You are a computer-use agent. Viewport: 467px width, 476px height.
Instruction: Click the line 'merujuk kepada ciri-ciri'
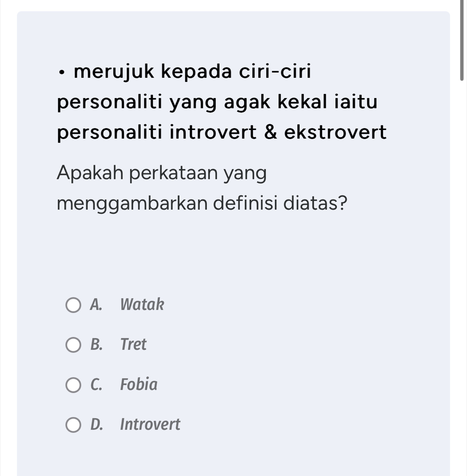point(192,72)
